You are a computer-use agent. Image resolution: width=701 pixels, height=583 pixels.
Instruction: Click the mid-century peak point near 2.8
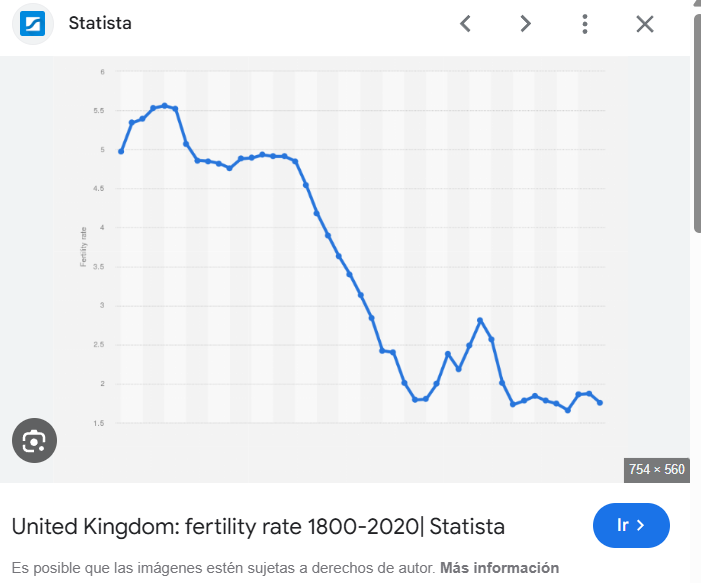pyautogui.click(x=480, y=320)
